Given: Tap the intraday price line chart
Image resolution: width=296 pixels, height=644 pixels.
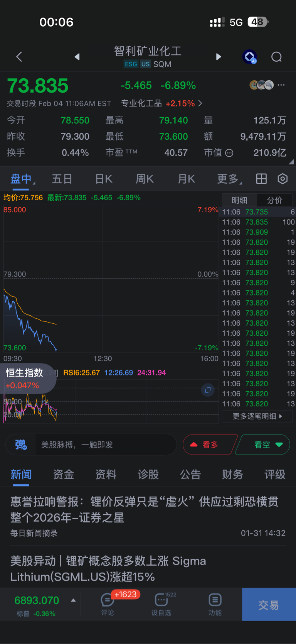Looking at the screenshot, I should click(x=111, y=279).
